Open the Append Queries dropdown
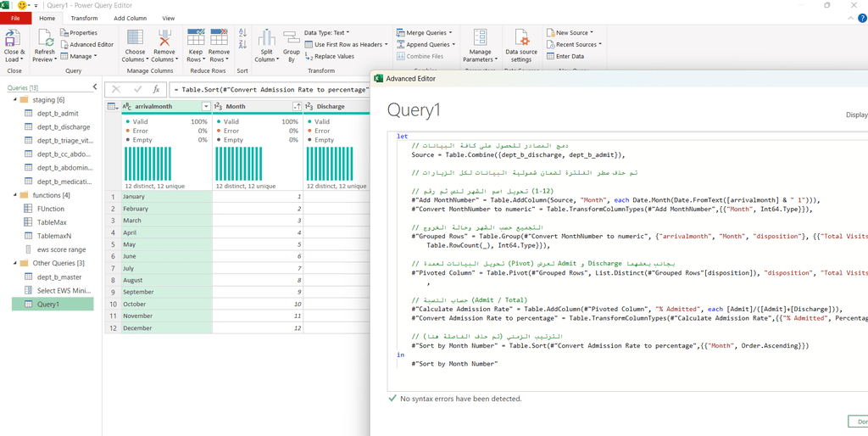 pos(426,44)
